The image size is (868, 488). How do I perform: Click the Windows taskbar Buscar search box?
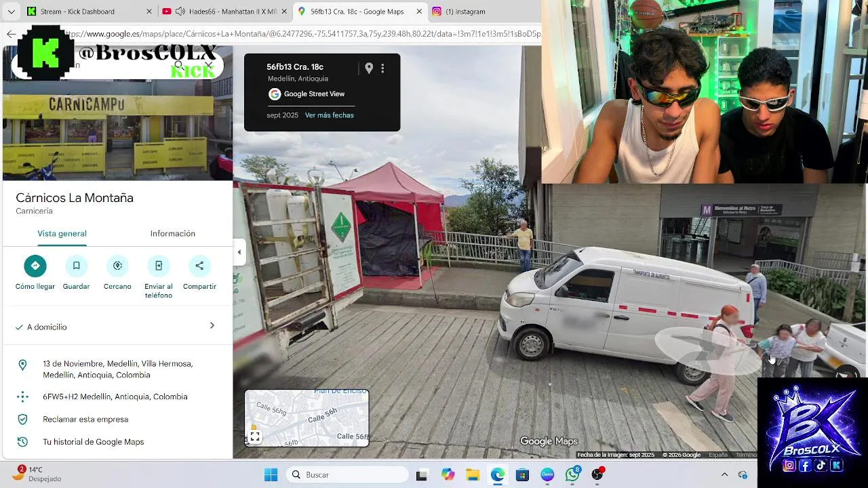tap(346, 474)
